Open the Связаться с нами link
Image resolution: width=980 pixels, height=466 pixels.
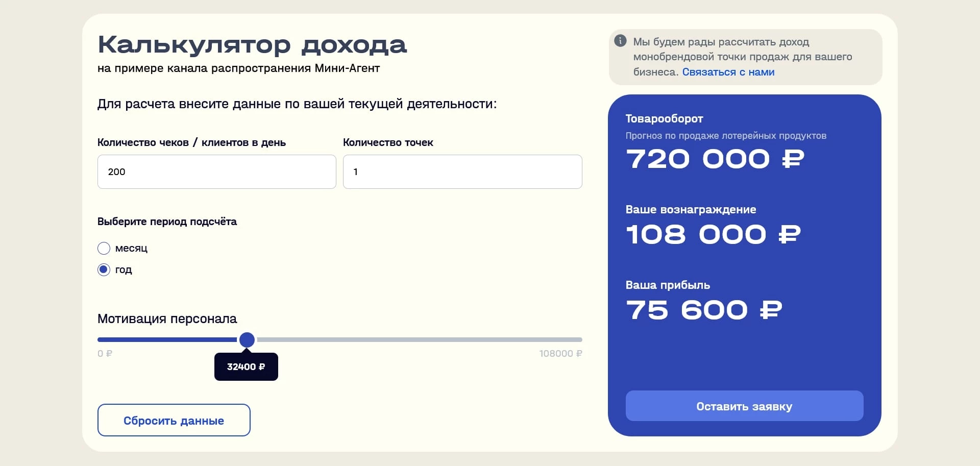pos(727,72)
